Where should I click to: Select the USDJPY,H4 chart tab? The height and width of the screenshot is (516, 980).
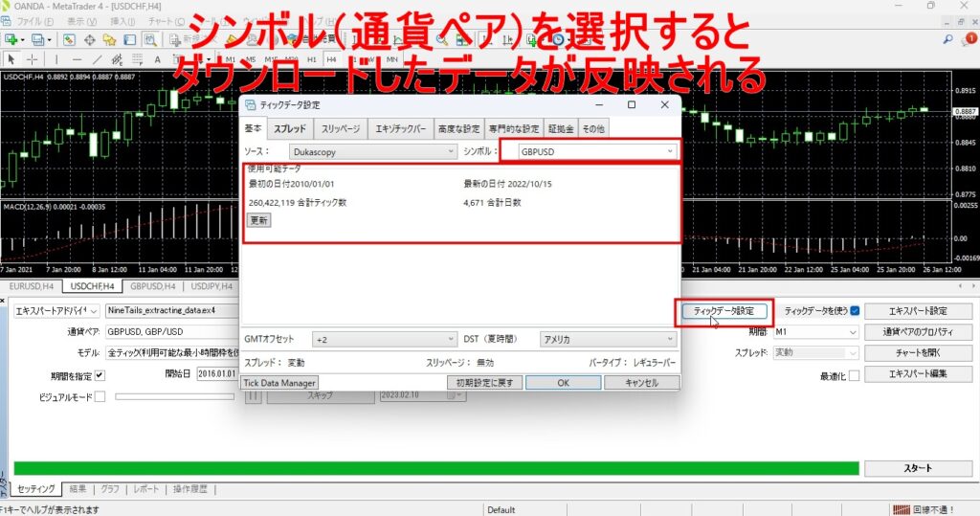point(212,286)
